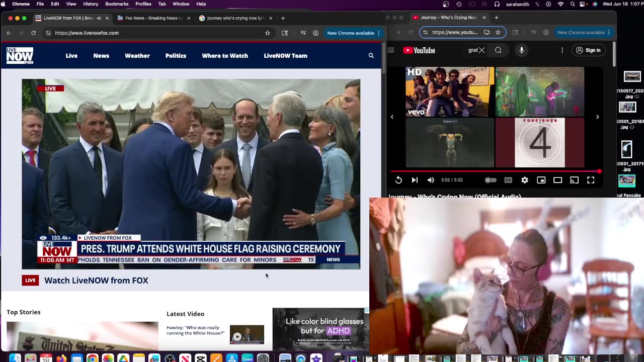Search the LiveNOW site
Screen dimensions: 644x362
click(x=371, y=56)
